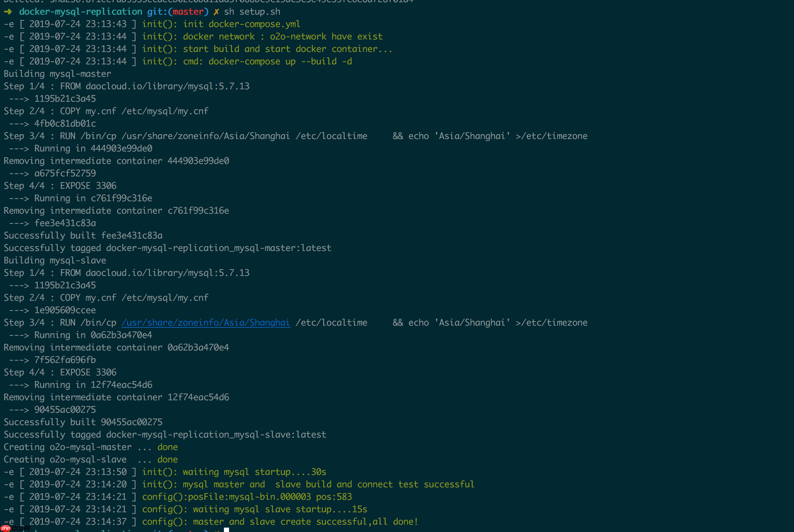Click the yellow arrow prompt symbol

[x=8, y=11]
